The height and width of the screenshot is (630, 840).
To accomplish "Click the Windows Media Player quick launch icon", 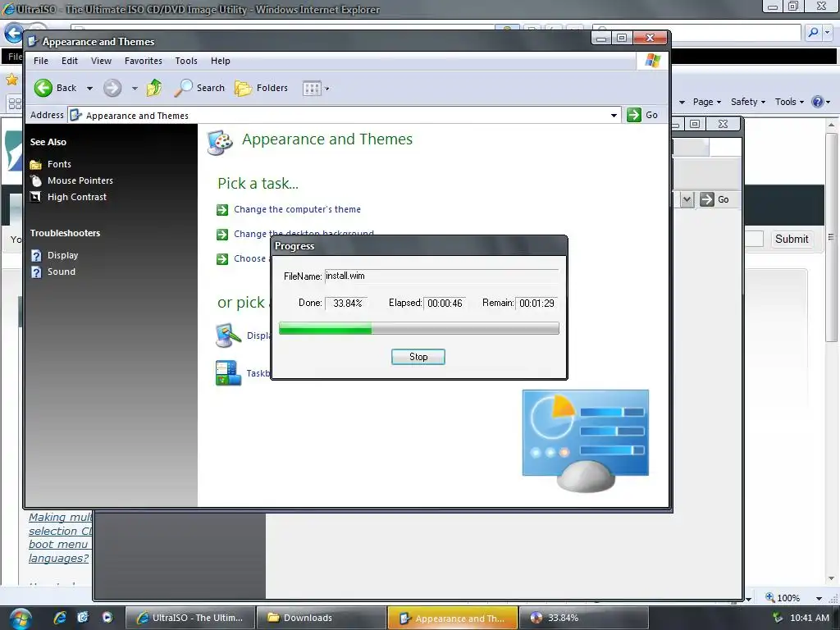I will tap(107, 618).
